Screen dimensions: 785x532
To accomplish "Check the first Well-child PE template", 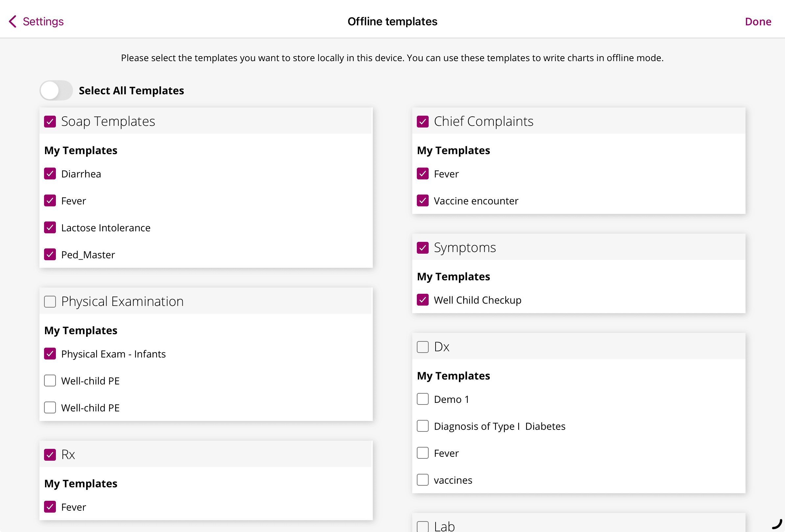I will (50, 381).
